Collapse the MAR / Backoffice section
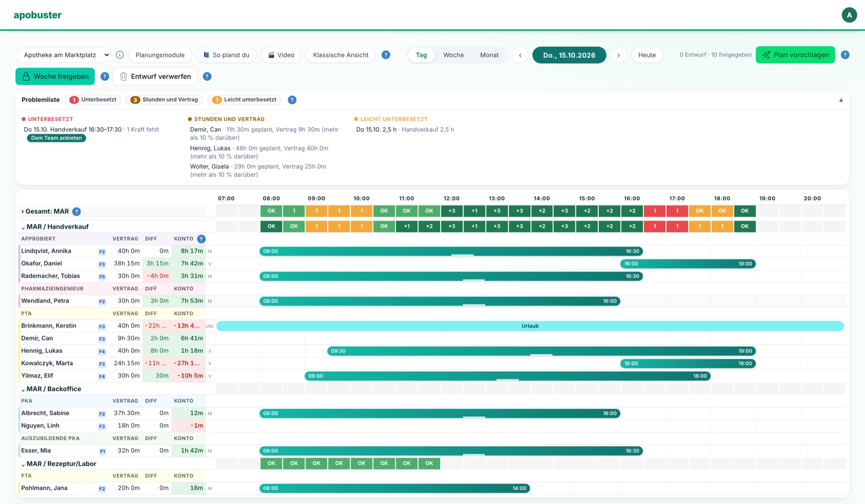The height and width of the screenshot is (504, 865). point(23,389)
